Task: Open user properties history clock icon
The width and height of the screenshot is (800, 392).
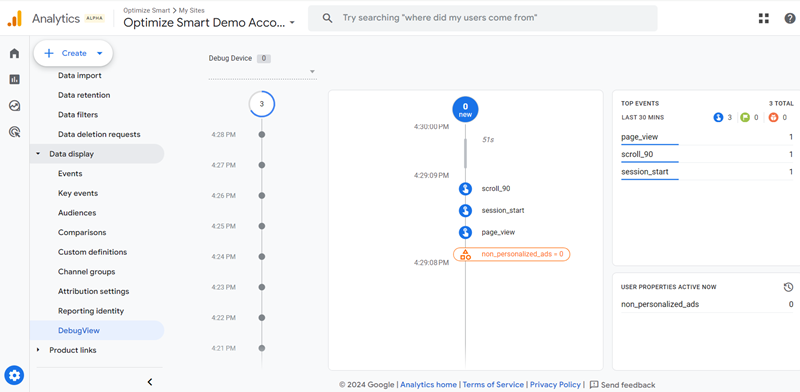Action: 788,287
